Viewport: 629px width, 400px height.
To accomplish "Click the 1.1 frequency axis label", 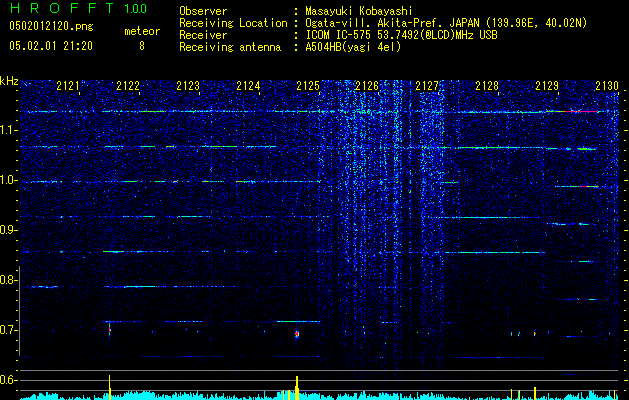I will point(8,130).
